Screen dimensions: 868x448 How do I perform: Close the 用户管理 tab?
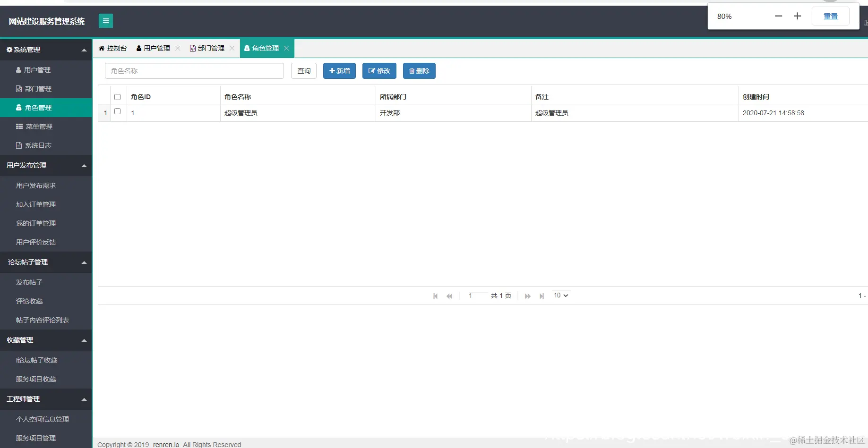click(x=178, y=48)
